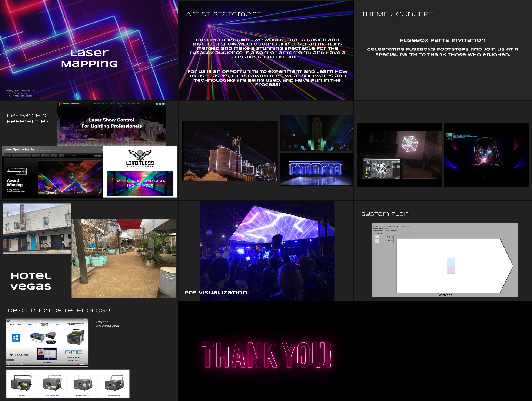This screenshot has width=532, height=401.
Task: Select the Blog tab on Laser Spectacles site
Action: click(x=61, y=156)
